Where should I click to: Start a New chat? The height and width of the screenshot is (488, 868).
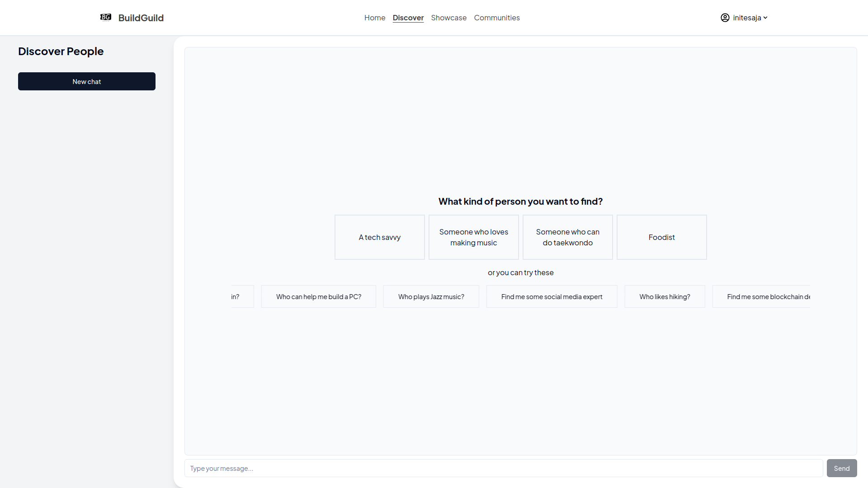tap(86, 81)
